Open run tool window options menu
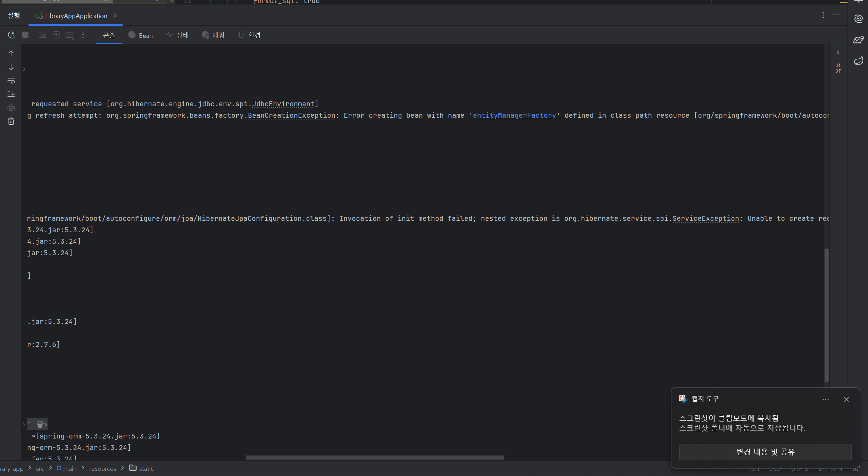Screen dimensions: 868x476 click(x=823, y=15)
